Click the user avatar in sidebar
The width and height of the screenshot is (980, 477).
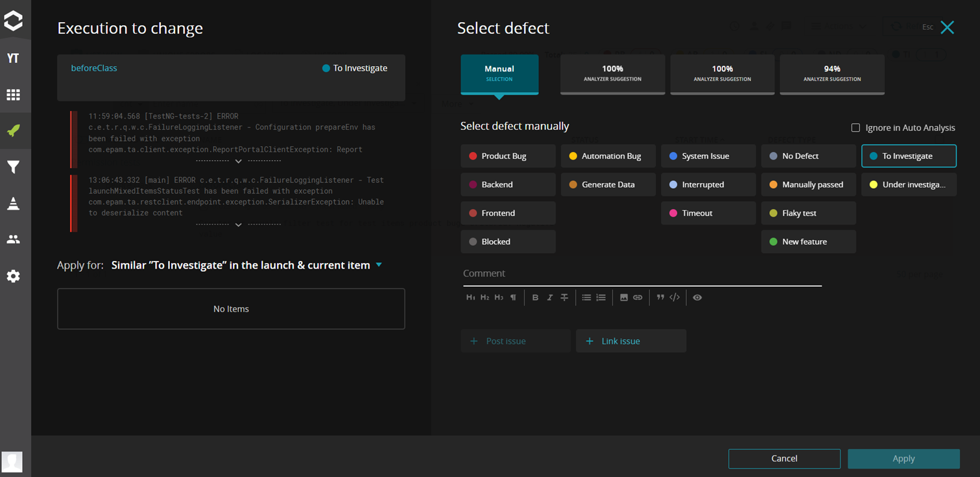tap(12, 461)
